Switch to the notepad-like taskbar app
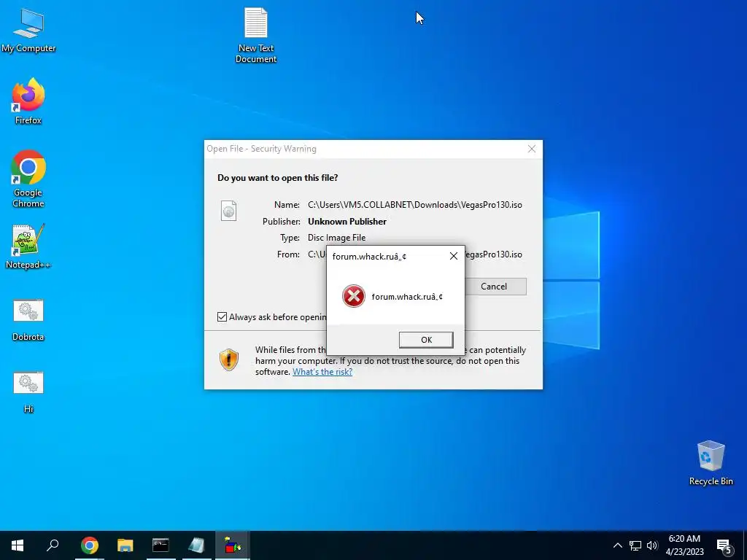Screen dimensions: 747x560 (x=196, y=545)
